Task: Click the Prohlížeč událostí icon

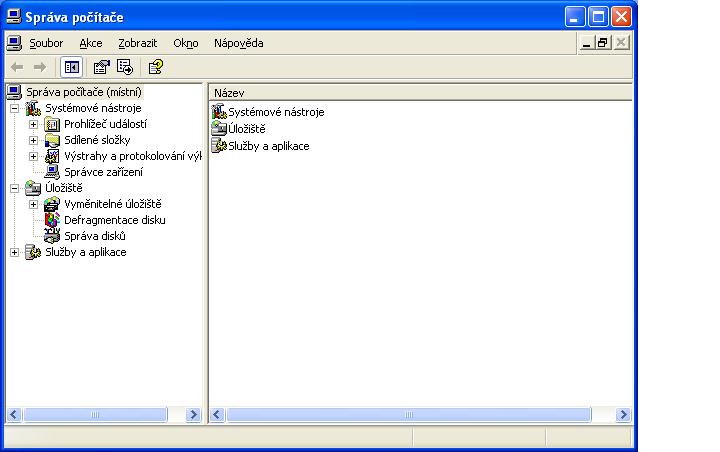Action: coord(52,124)
